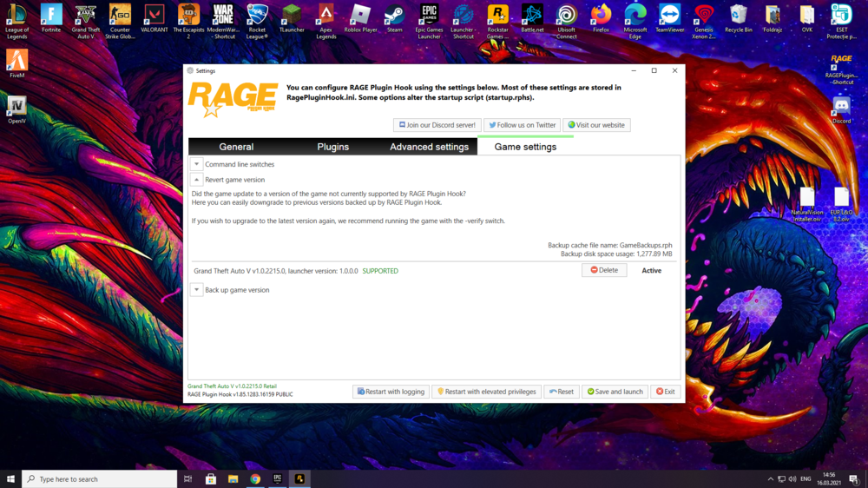Click Save and launch button

615,392
